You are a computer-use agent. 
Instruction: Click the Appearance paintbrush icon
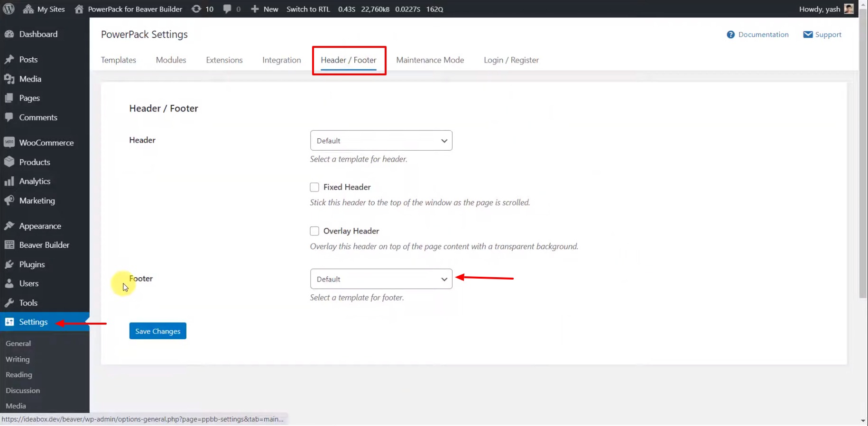(x=9, y=226)
